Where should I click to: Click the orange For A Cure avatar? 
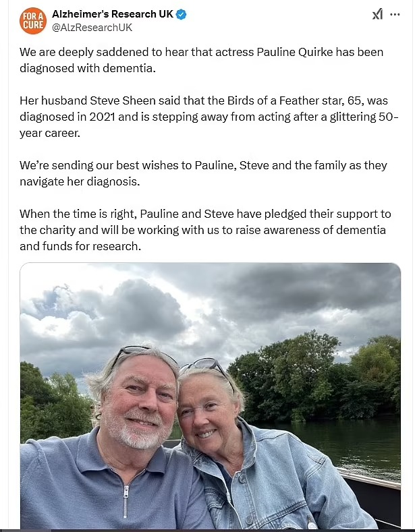pos(33,21)
